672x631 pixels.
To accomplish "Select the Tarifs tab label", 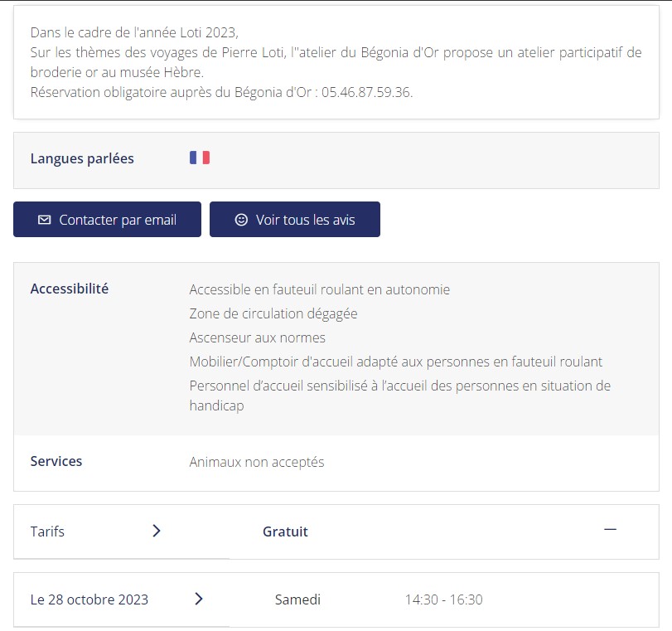I will point(47,531).
